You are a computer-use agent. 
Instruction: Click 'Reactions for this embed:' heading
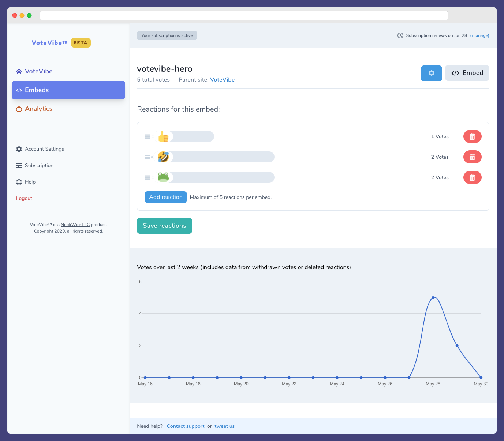click(178, 109)
